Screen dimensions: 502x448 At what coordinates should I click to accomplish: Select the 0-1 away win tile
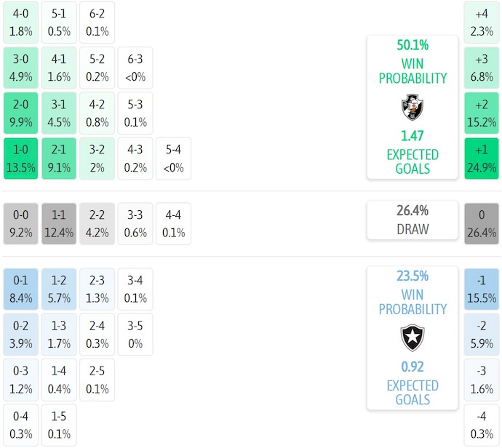(20, 289)
